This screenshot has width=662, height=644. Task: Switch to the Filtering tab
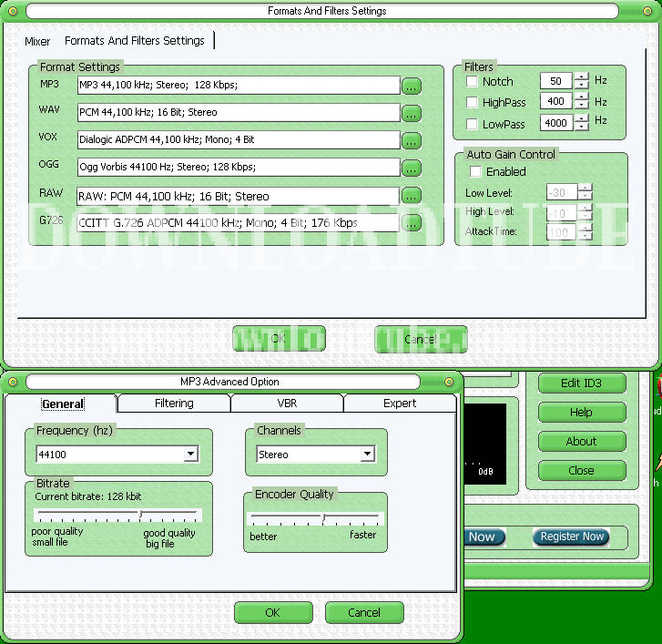click(174, 404)
